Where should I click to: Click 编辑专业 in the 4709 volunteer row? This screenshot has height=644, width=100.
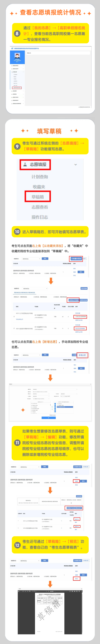click(x=77, y=526)
